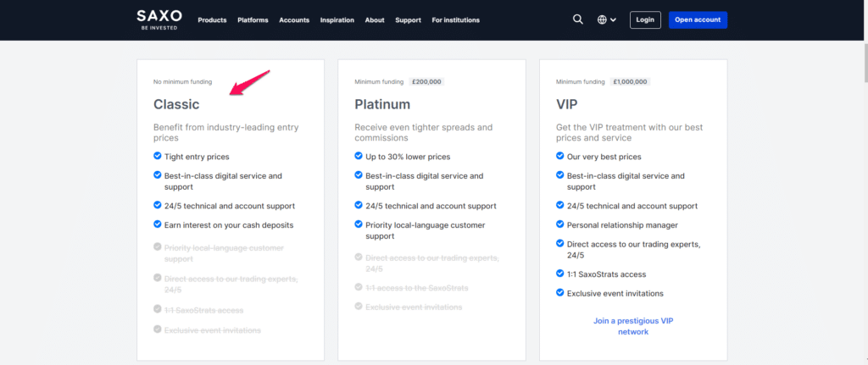Click the No minimum funding label
This screenshot has width=868, height=365.
coord(183,82)
